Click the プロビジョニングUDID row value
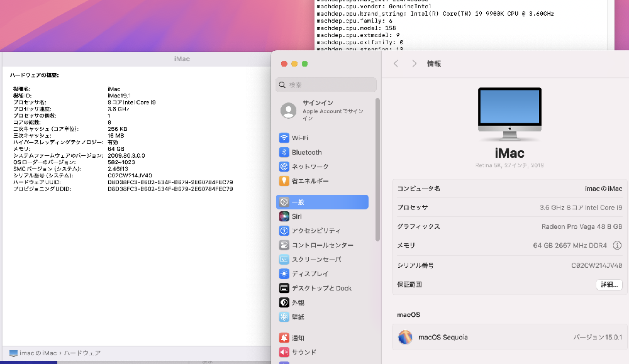629x364 pixels. (170, 189)
